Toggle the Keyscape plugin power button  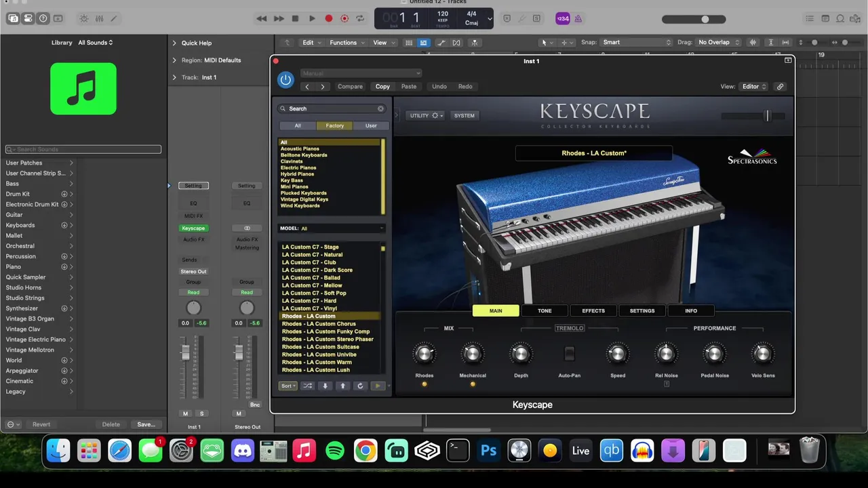pos(285,80)
